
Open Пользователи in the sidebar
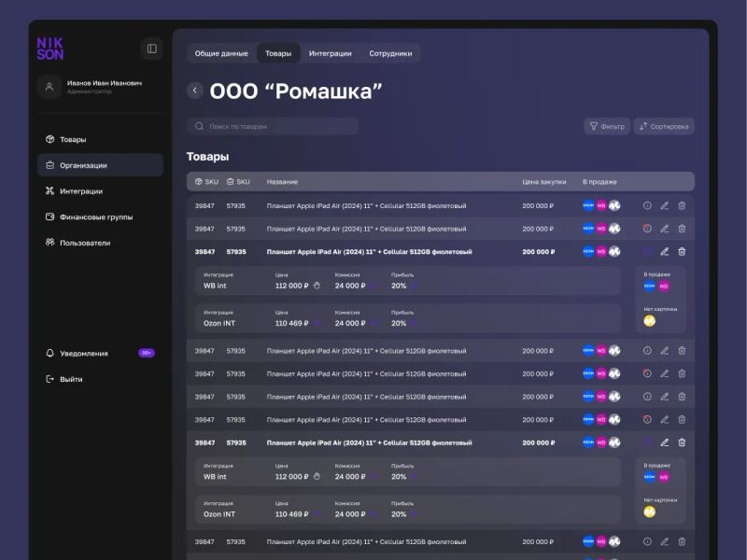pos(85,243)
